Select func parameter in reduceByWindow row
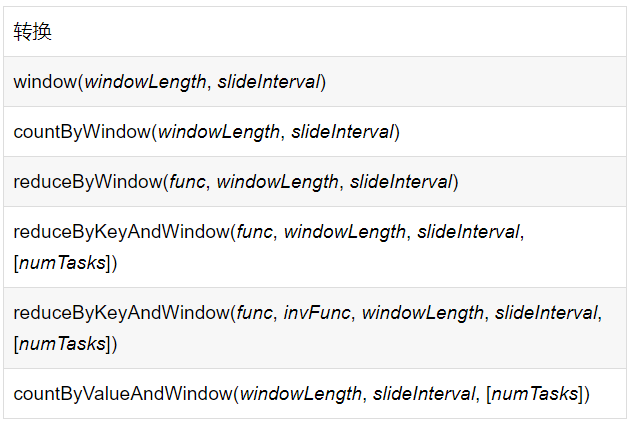638x428 pixels. 187,182
